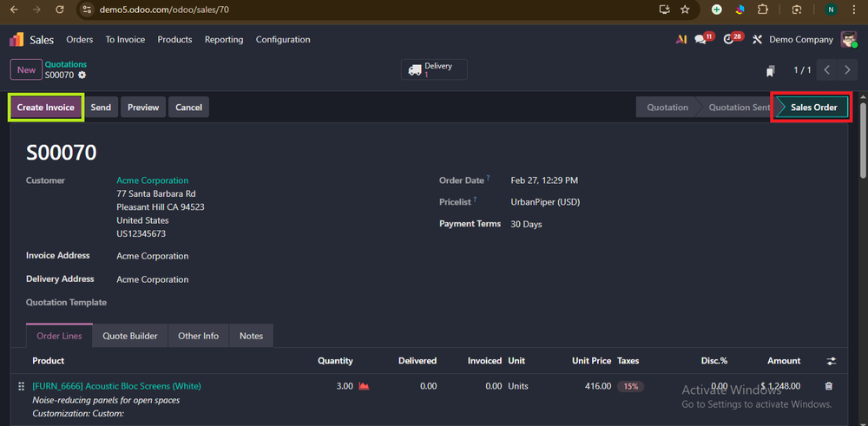Click the Units cell in order line
Screen dimensions: 868x426
point(518,386)
